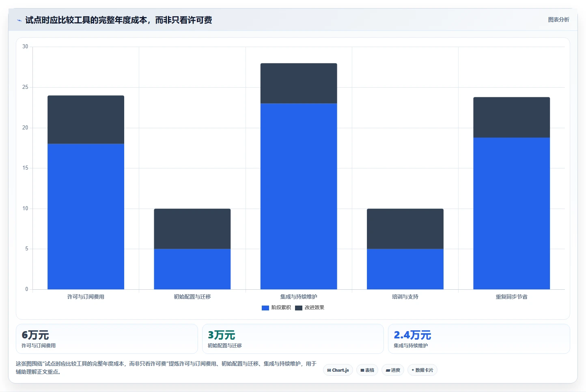The image size is (586, 392).
Task: Click the 改进效果 legend label
Action: (x=315, y=308)
